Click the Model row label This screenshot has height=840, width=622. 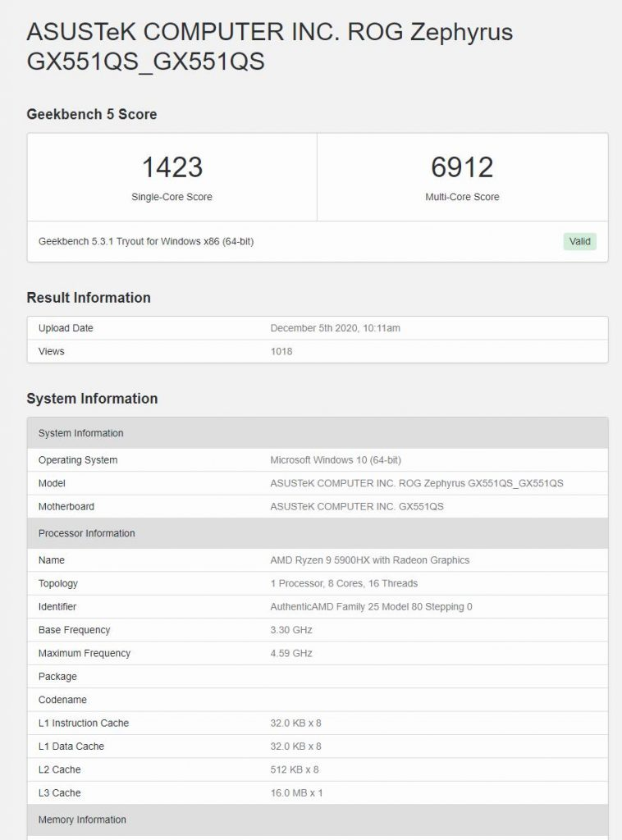[52, 483]
